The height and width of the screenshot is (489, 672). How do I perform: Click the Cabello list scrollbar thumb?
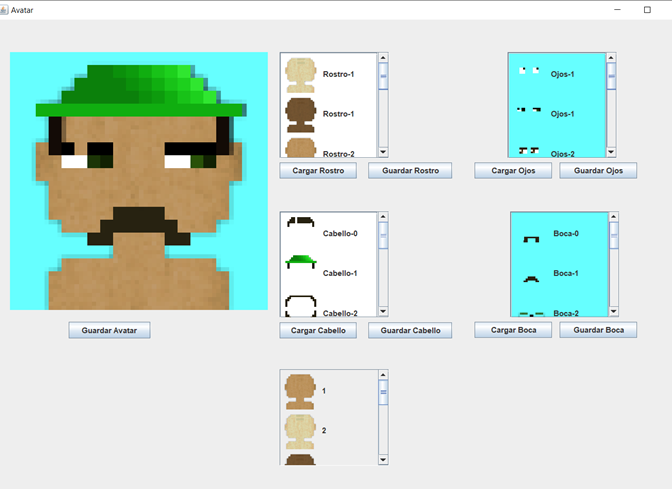pyautogui.click(x=383, y=235)
